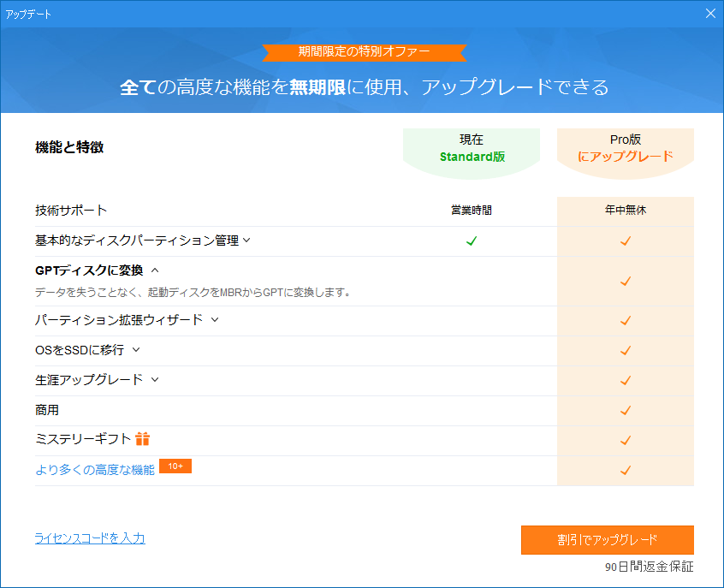The image size is (724, 588).
Task: Click the 基本的なディスクパーティション管理 label
Action: coord(137,241)
